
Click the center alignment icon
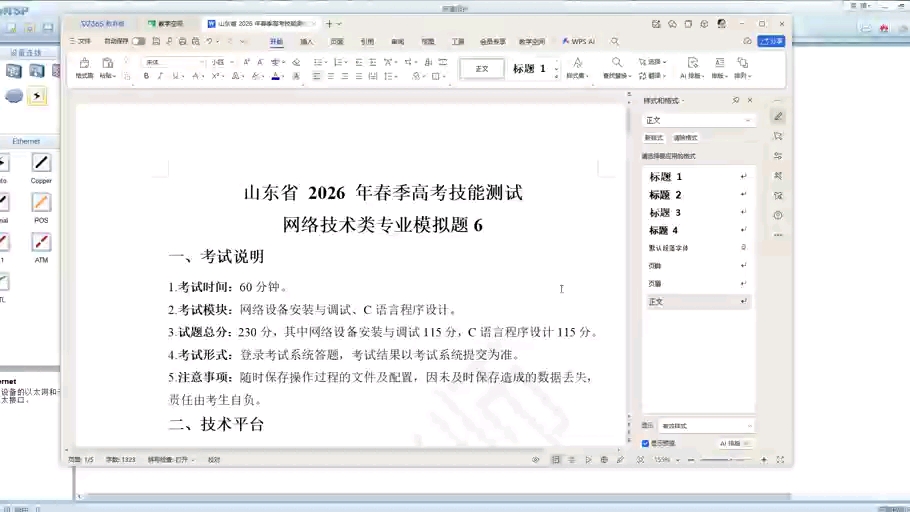[x=330, y=76]
